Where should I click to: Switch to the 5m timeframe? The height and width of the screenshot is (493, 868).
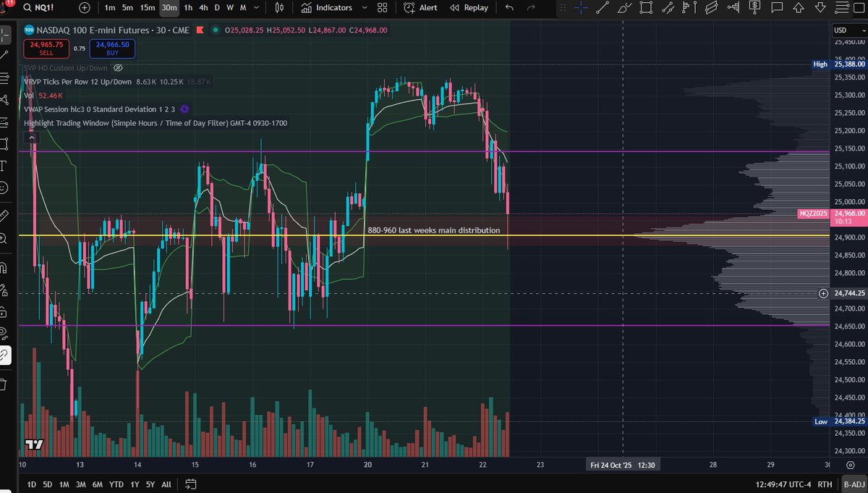coord(127,7)
